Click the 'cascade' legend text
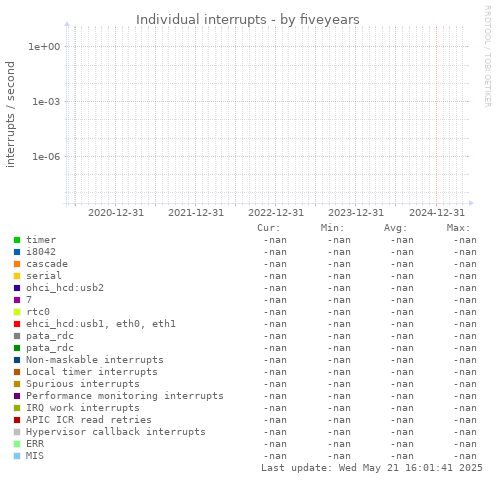This screenshot has height=480, width=497. [x=47, y=264]
